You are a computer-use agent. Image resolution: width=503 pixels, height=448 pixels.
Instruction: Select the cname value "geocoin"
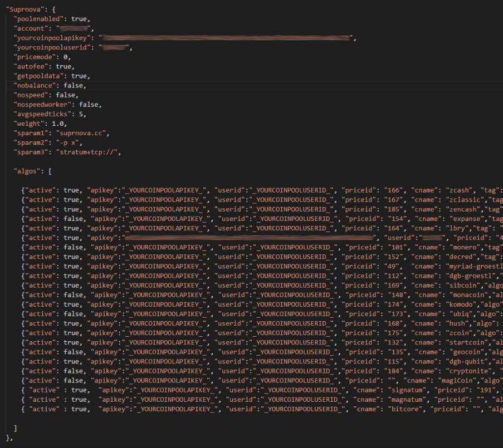point(467,352)
